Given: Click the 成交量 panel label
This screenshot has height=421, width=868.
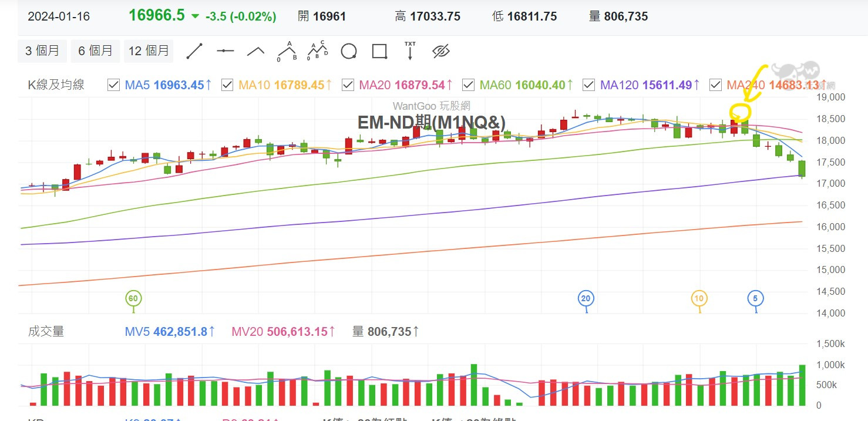Looking at the screenshot, I should [46, 331].
